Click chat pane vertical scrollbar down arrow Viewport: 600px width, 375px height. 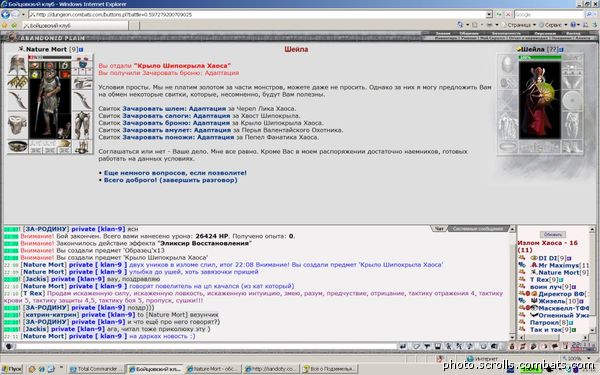(512, 337)
